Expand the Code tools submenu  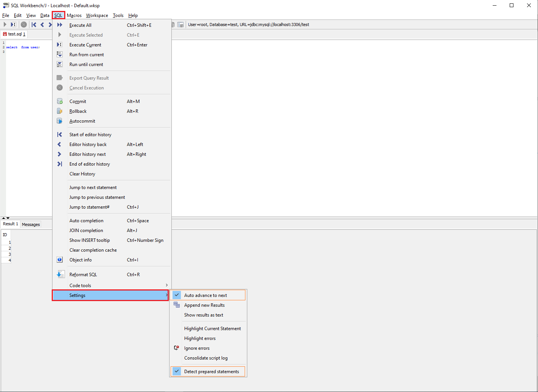[112, 285]
